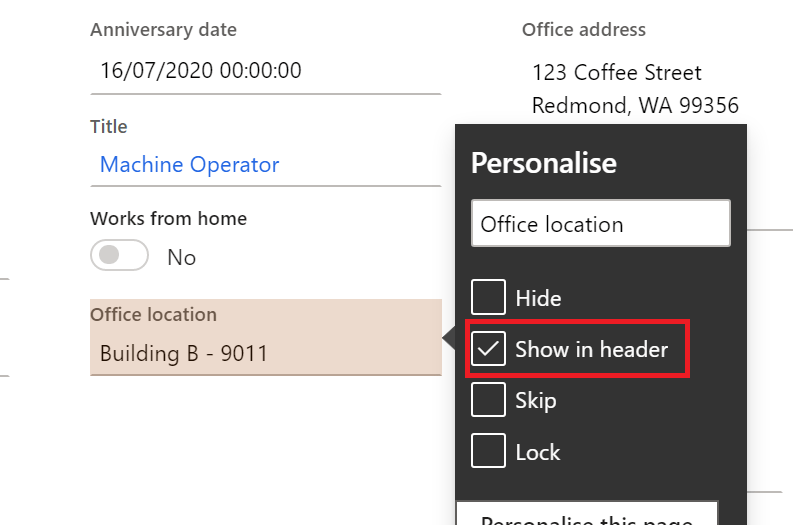Click the Office address label

[584, 29]
